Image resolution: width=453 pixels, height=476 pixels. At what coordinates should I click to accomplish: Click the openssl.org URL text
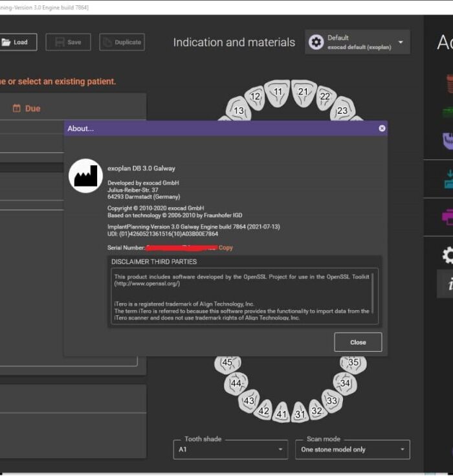tap(147, 284)
